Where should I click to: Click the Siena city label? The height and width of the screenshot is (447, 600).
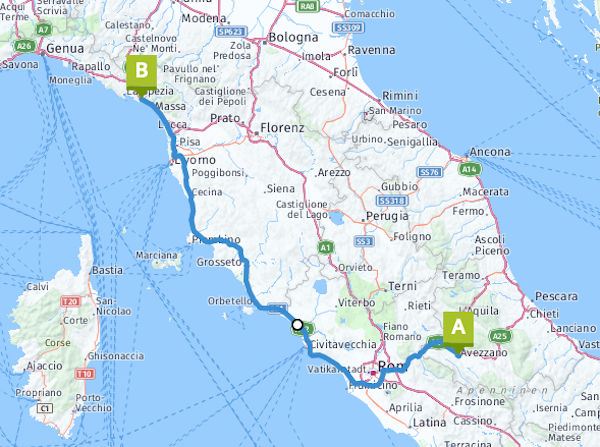click(x=281, y=189)
